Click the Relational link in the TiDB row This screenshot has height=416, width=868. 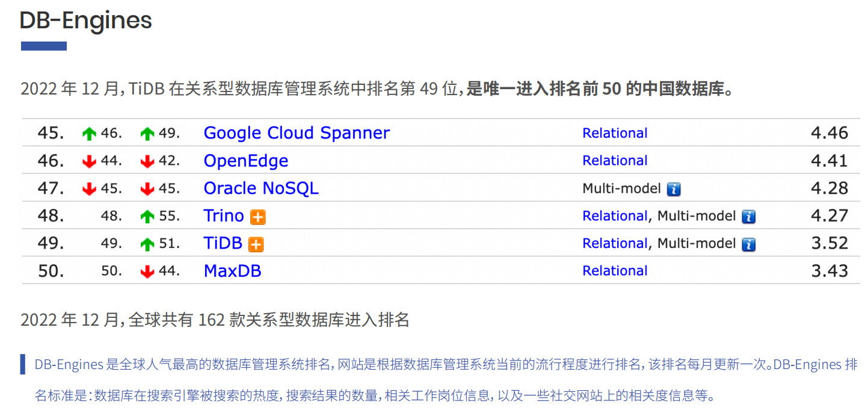point(615,243)
